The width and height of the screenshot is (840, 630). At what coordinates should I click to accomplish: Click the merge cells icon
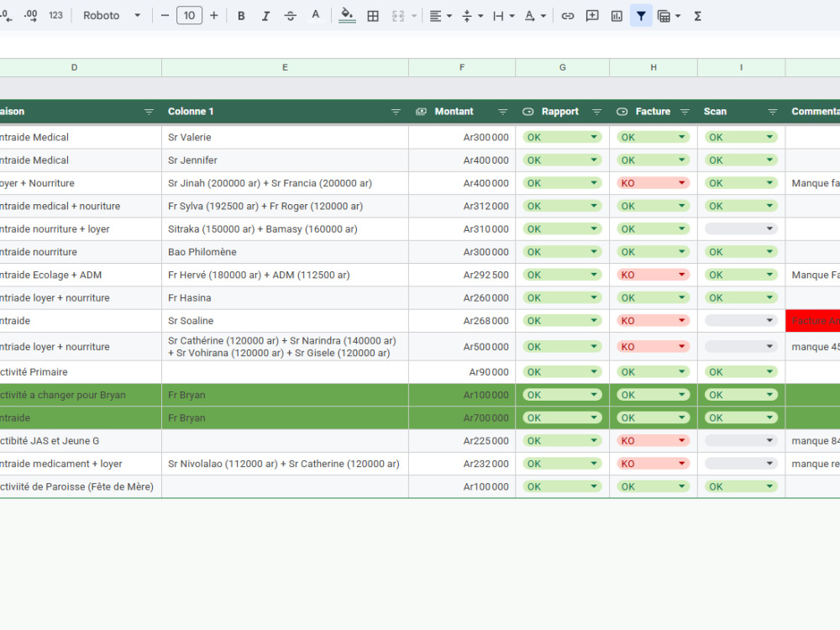click(x=398, y=16)
